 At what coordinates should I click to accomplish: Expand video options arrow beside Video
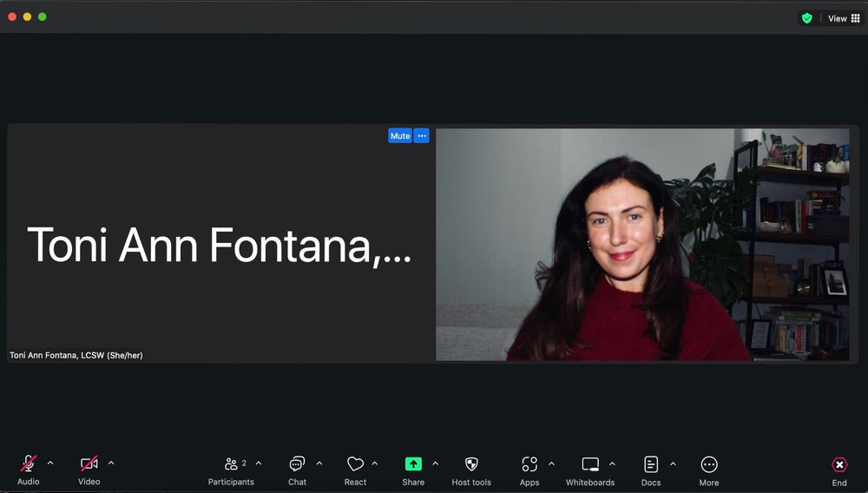click(111, 463)
